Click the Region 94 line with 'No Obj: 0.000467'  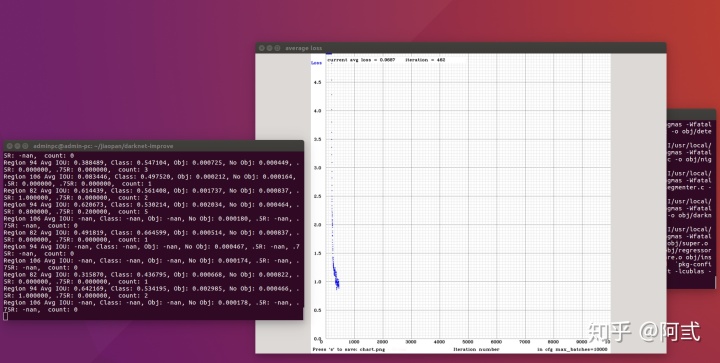pyautogui.click(x=152, y=246)
